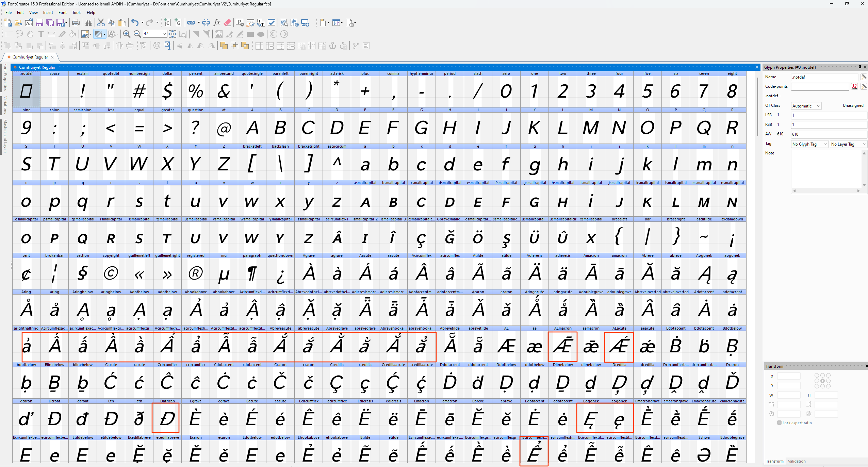This screenshot has width=868, height=467.
Task: Expand the Undo history dropdown arrow
Action: point(142,23)
